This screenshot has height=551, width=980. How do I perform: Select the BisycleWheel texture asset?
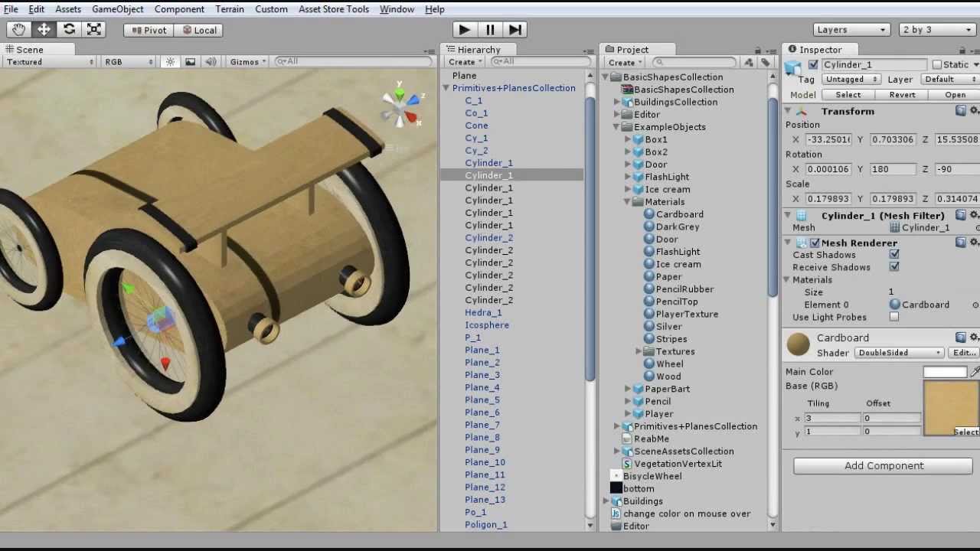(x=645, y=476)
